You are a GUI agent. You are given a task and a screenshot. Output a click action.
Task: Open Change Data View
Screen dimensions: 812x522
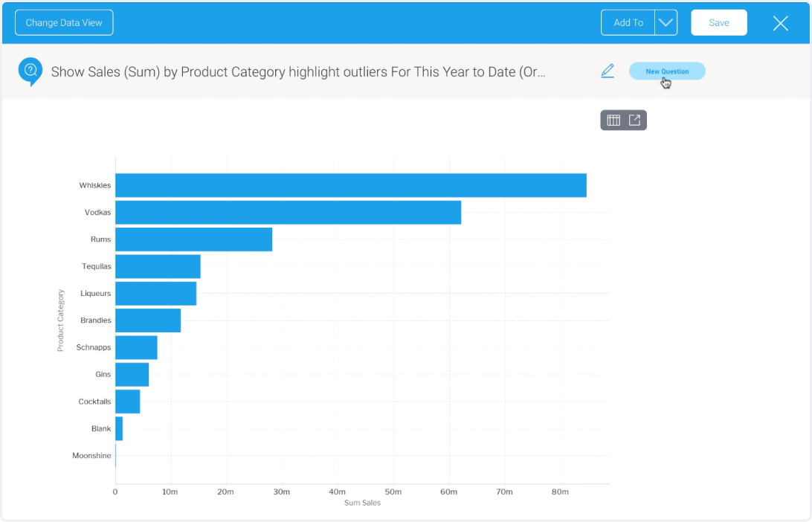click(x=64, y=22)
